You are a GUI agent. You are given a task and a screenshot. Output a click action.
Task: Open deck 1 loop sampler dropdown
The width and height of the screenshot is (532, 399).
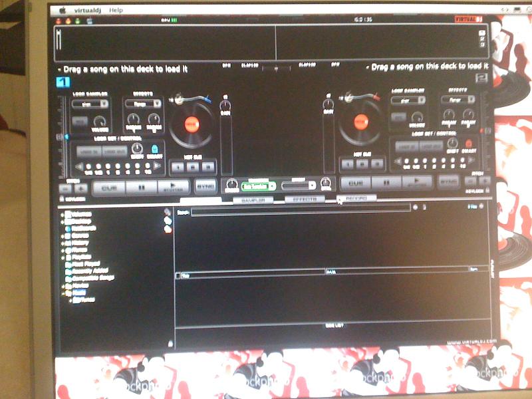coord(90,104)
